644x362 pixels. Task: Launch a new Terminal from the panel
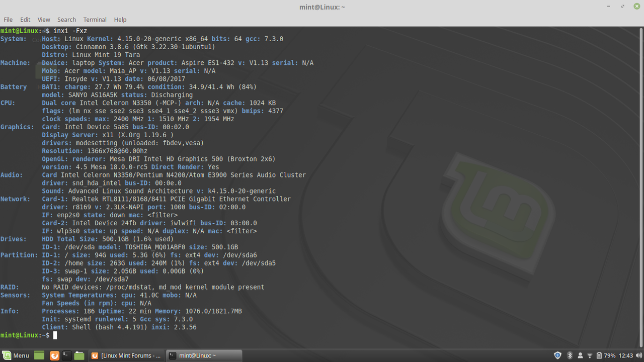[66, 355]
